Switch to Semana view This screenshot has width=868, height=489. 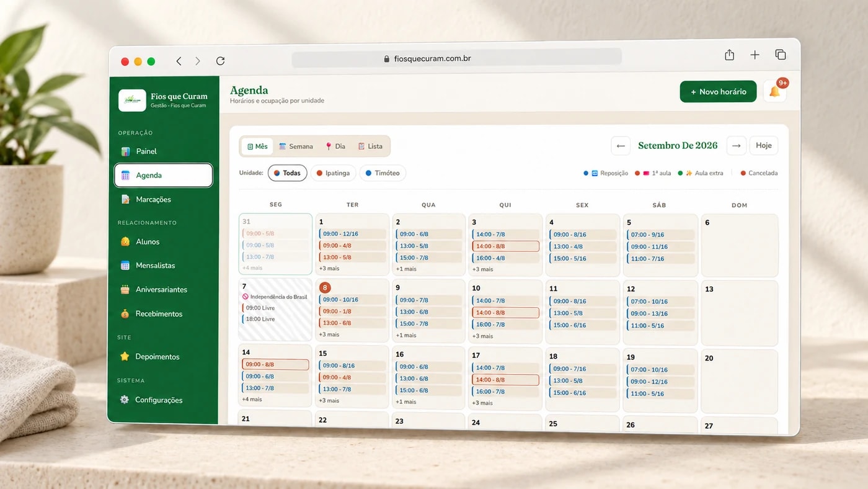coord(296,146)
